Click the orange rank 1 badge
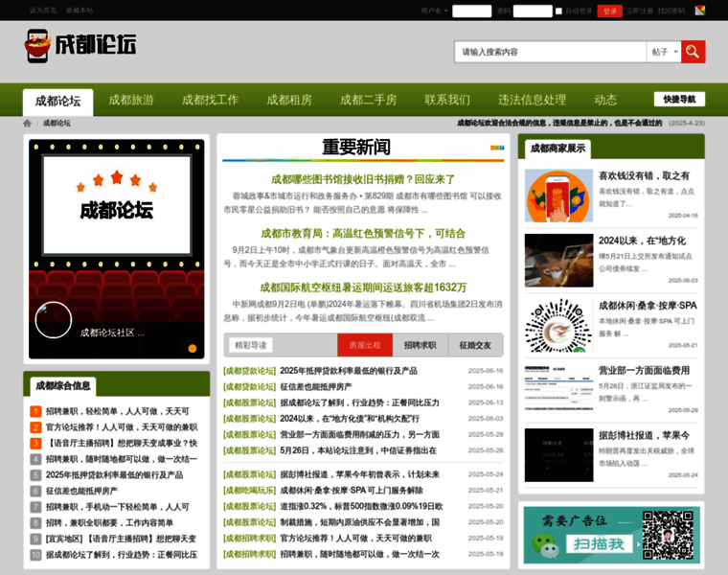Screen dimensions: 728x575 [x=35, y=411]
